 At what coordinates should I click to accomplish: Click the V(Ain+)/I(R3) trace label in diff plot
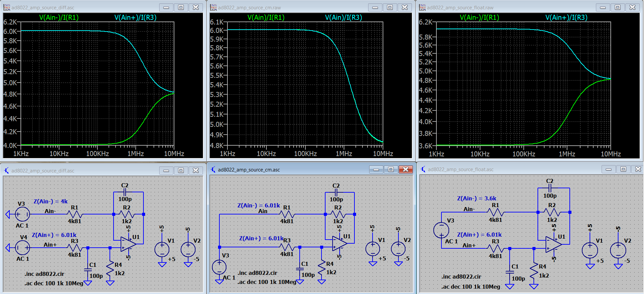pyautogui.click(x=135, y=17)
